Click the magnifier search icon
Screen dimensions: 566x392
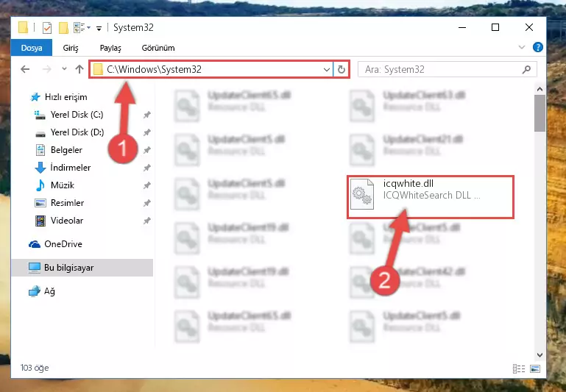pyautogui.click(x=527, y=69)
